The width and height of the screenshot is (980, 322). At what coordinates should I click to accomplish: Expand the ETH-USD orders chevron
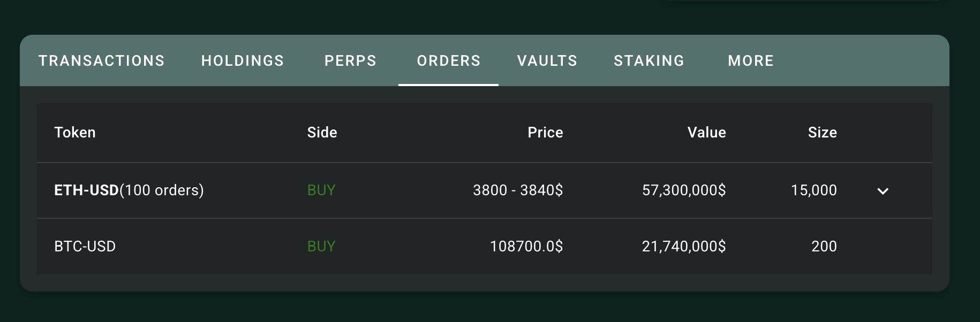click(883, 191)
